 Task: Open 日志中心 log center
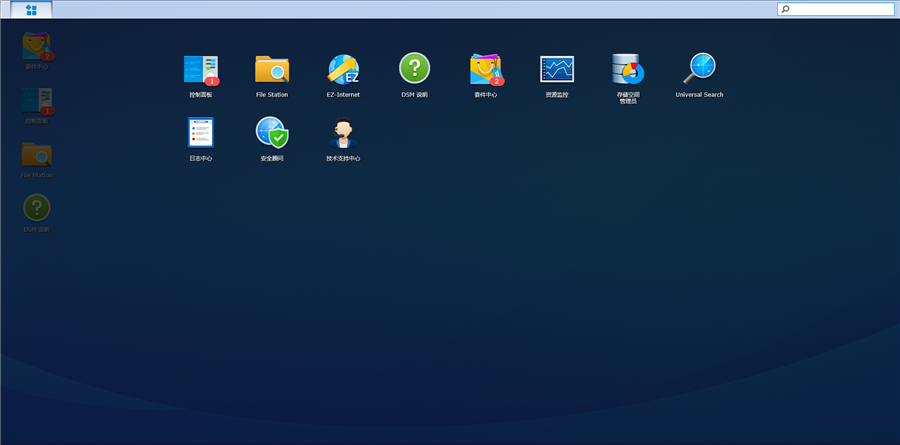click(x=200, y=132)
